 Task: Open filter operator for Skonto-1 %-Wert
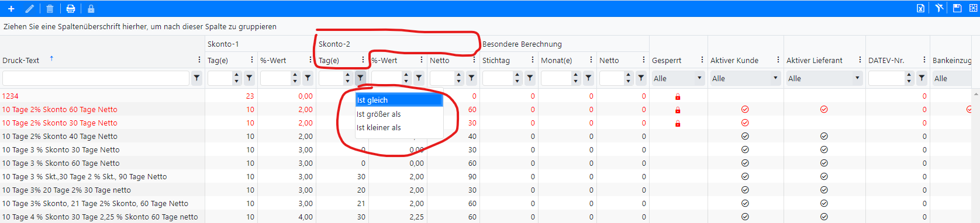(308, 78)
